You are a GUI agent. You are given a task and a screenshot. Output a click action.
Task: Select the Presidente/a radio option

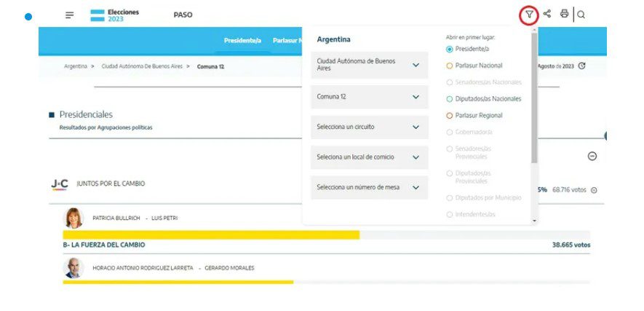click(450, 49)
